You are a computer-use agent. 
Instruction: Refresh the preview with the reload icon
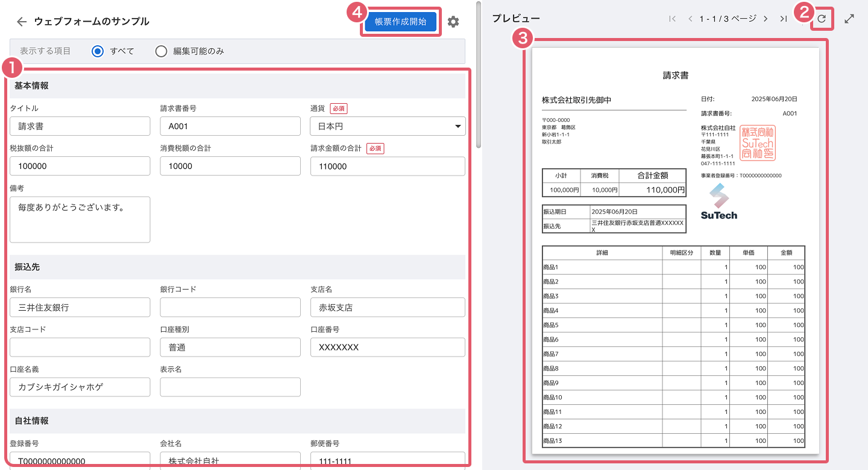822,19
